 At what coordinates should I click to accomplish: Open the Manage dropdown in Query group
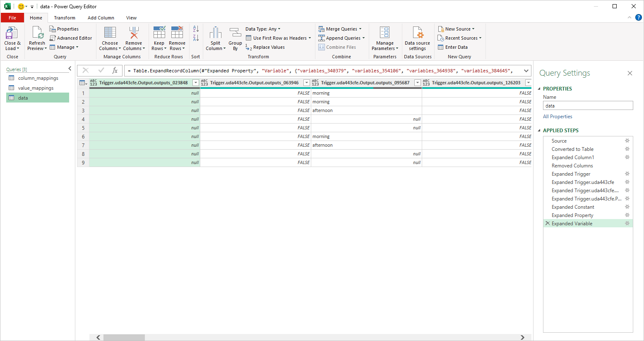pos(64,47)
